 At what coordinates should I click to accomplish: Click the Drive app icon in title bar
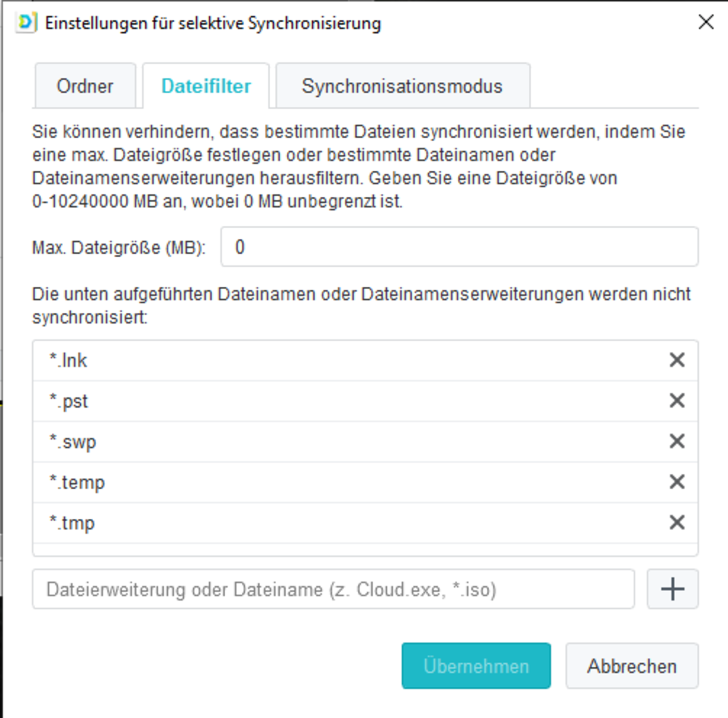click(x=26, y=23)
